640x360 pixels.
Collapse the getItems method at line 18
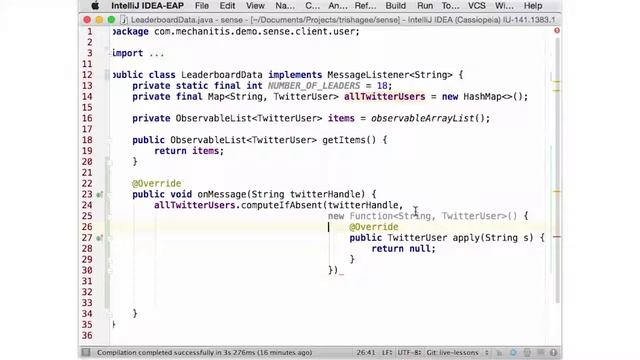coord(109,140)
